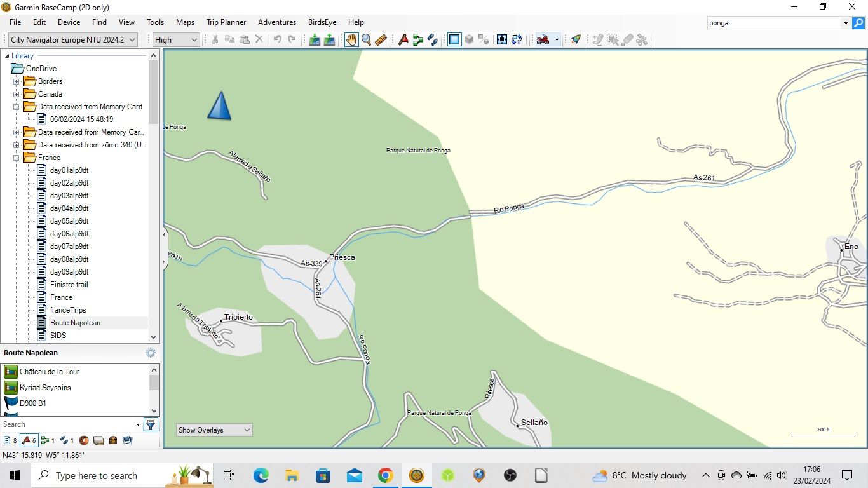Select the day05alp9dt list
868x488 pixels.
(69, 221)
